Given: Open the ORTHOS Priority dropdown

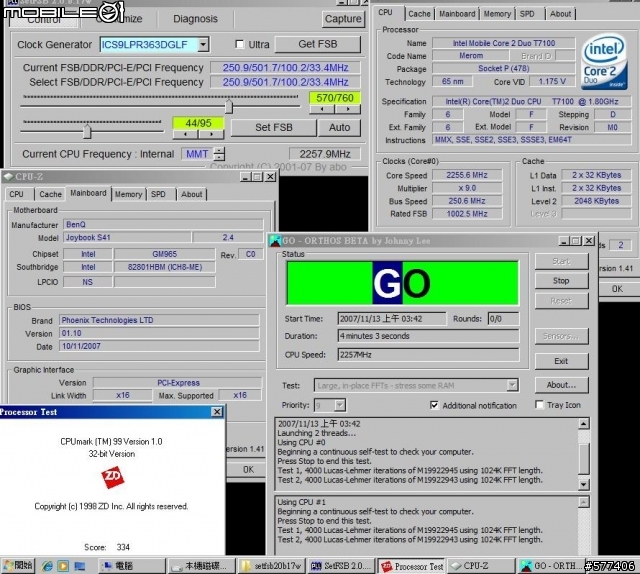Looking at the screenshot, I should point(340,405).
